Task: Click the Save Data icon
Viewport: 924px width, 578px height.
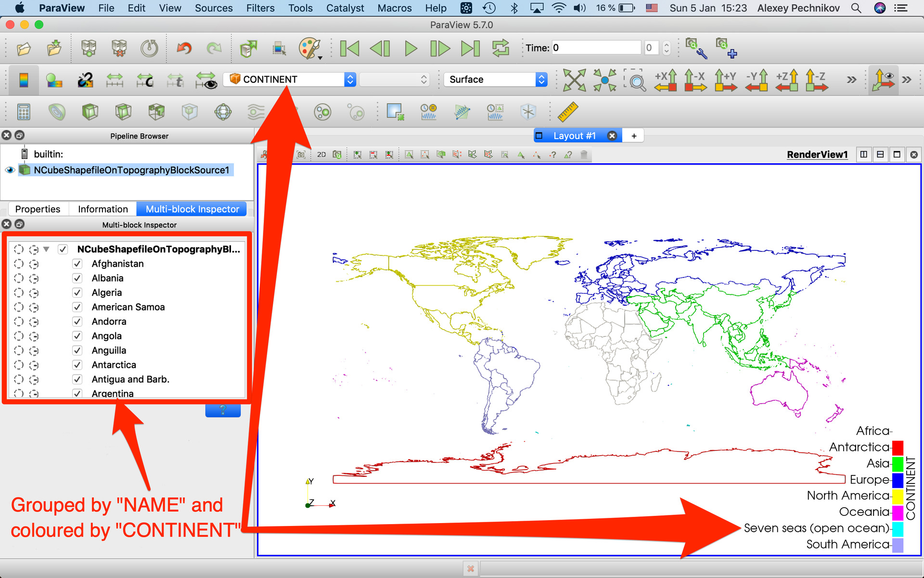Action: [54, 48]
